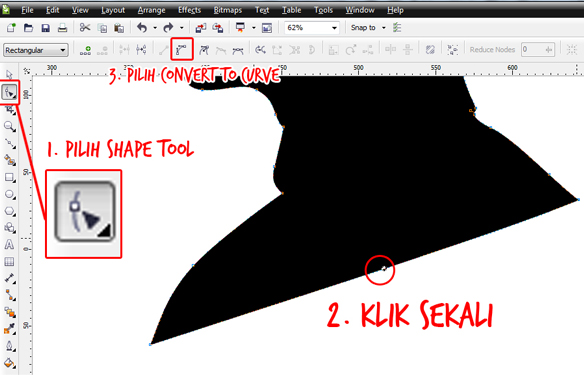
Task: Click the Undo arrow button
Action: [142, 28]
